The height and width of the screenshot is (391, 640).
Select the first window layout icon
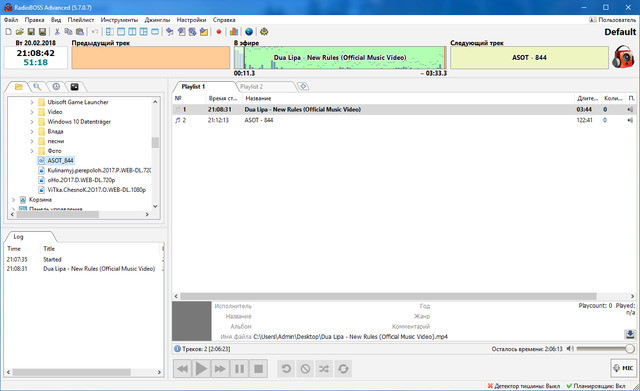110,31
